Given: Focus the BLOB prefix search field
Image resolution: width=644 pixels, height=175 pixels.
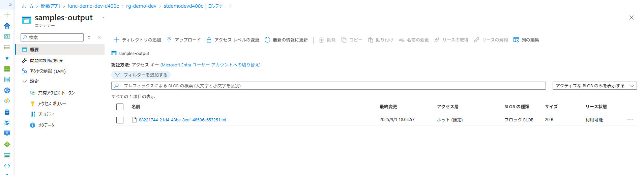Looking at the screenshot, I should [328, 86].
